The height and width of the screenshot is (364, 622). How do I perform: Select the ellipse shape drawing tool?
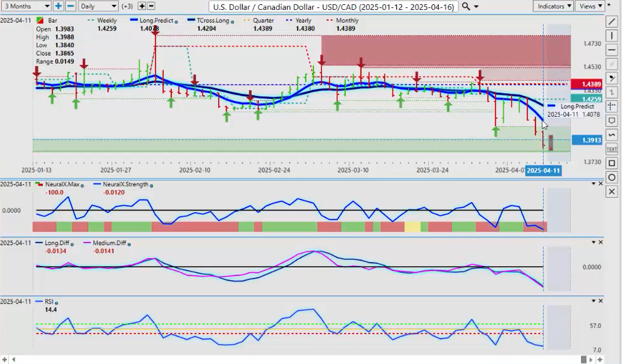[612, 177]
